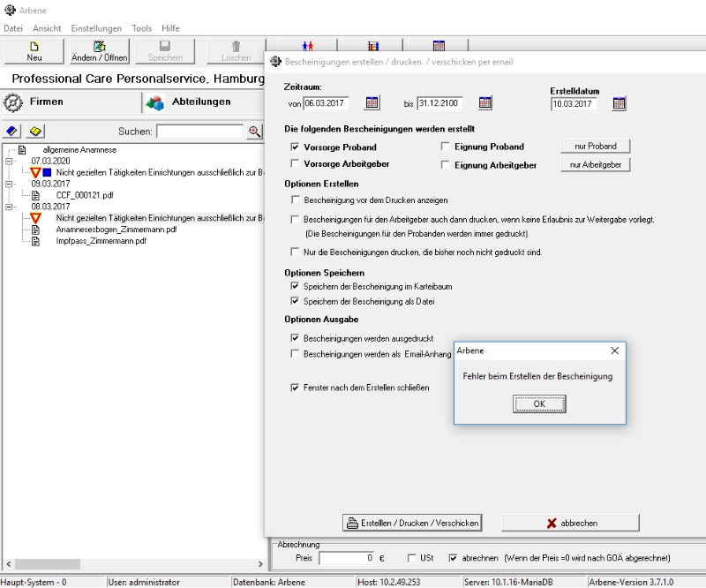Click the 'nur Arbeitgeber' button
The image size is (706, 588).
[x=595, y=164]
